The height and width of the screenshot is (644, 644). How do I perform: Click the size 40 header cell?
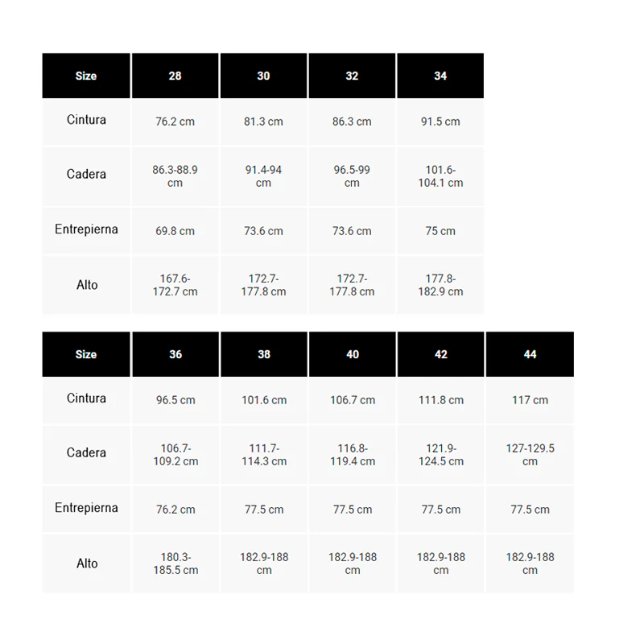pyautogui.click(x=353, y=354)
